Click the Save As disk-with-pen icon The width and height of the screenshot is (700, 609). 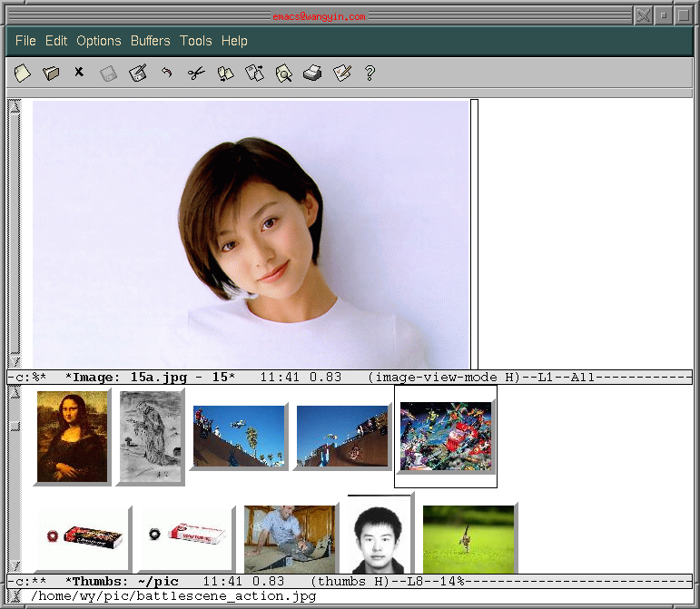coord(137,73)
